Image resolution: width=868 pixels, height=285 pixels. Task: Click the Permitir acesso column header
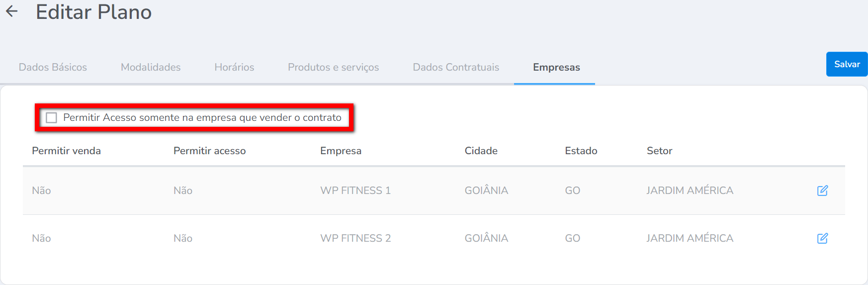pyautogui.click(x=209, y=151)
